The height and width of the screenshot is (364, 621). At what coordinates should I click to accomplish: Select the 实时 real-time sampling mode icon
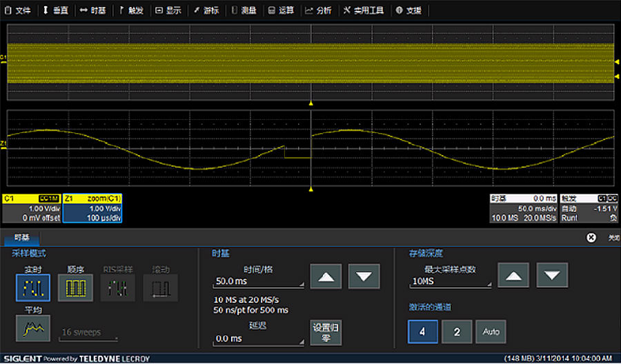(x=33, y=287)
